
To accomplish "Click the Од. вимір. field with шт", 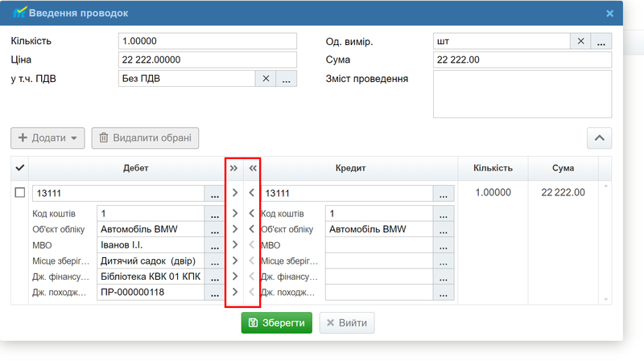I will click(502, 42).
